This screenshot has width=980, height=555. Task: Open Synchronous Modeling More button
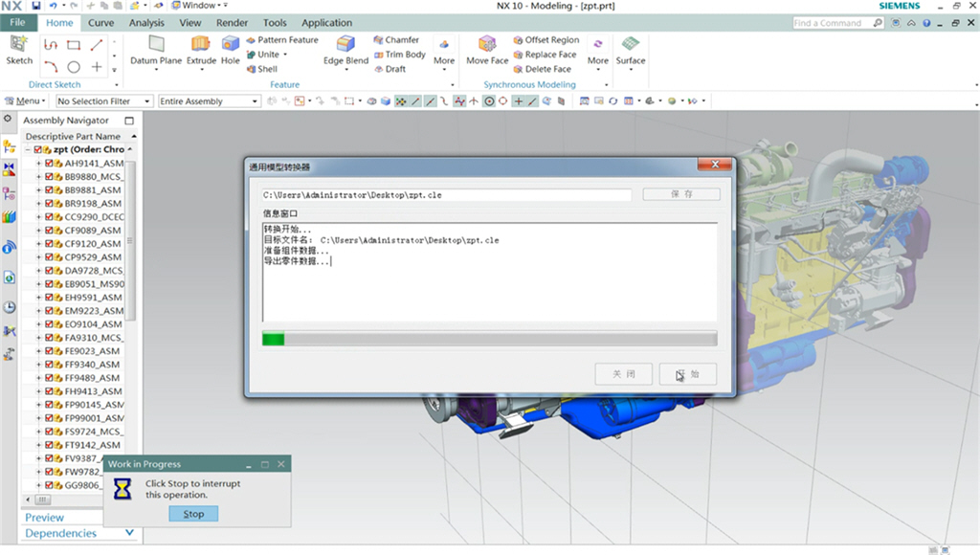[x=597, y=55]
